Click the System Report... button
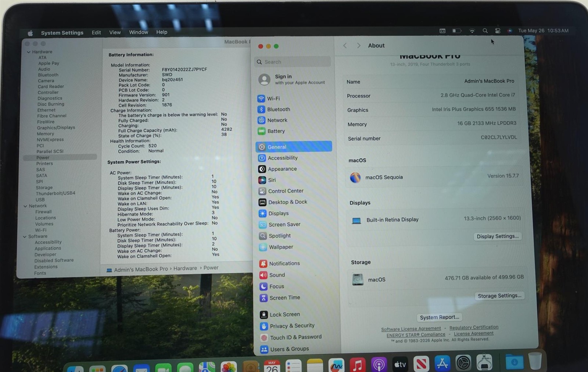 [x=440, y=317]
